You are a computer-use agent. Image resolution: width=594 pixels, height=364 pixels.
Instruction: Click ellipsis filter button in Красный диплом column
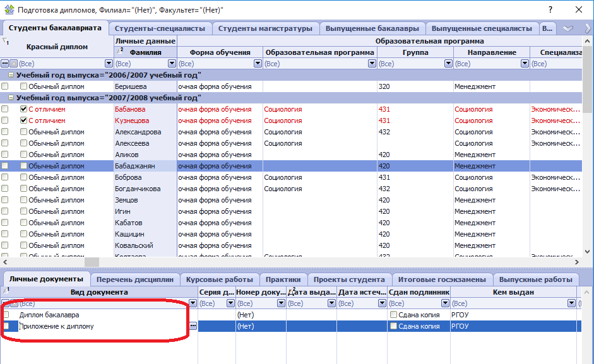5,64
